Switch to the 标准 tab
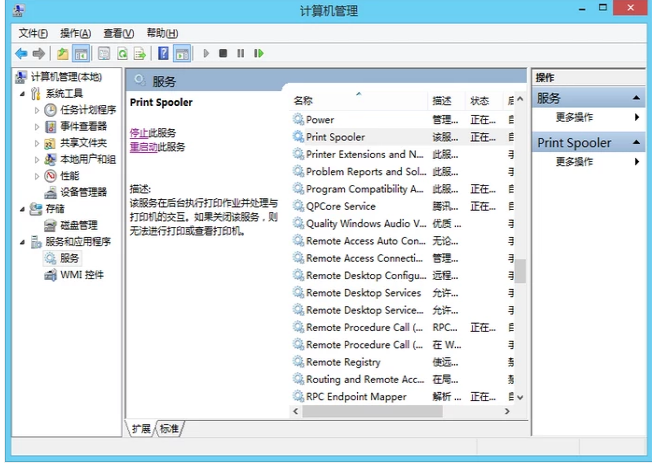The image size is (652, 464). [170, 428]
